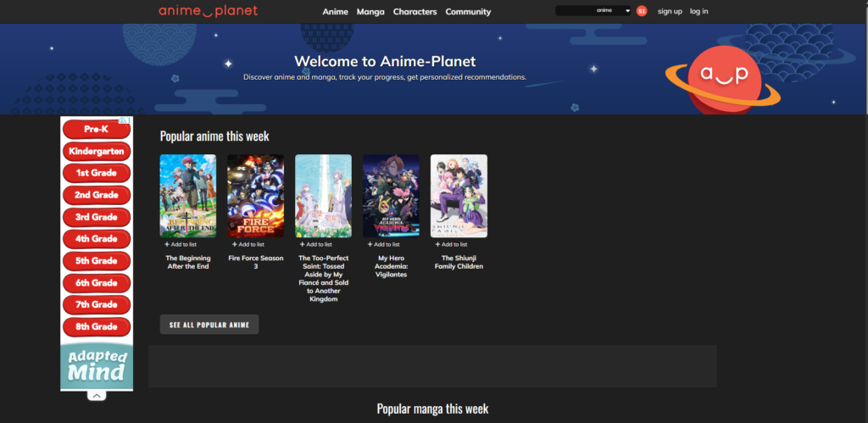Open the Too-Perfect Saint poster
The height and width of the screenshot is (423, 868).
click(323, 196)
